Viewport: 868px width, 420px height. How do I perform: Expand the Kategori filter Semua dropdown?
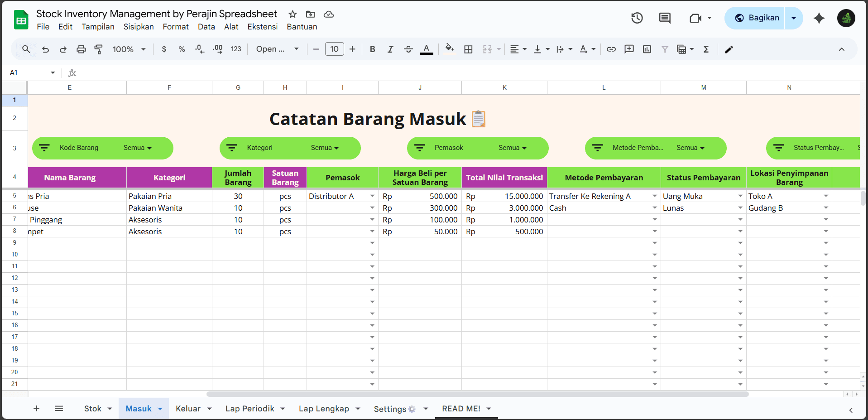point(325,148)
